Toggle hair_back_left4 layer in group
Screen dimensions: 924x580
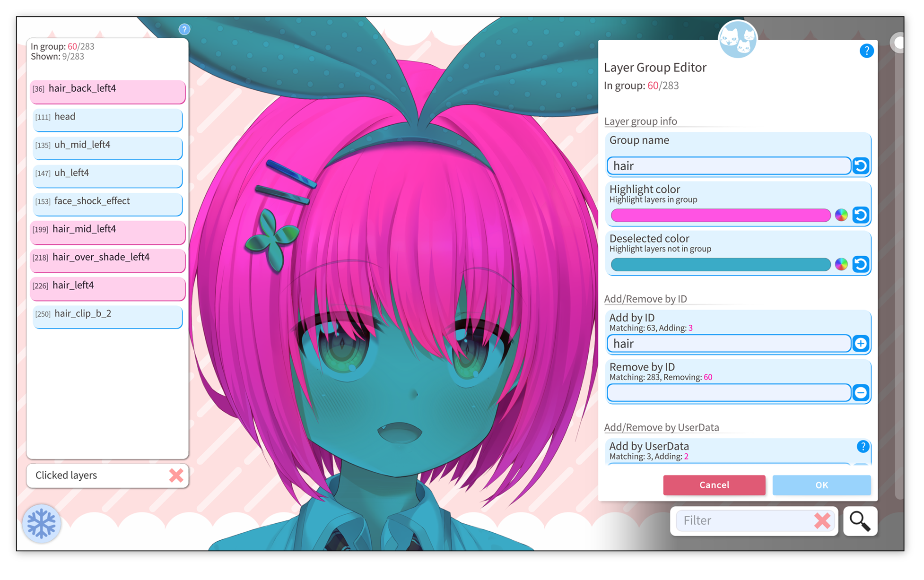pyautogui.click(x=108, y=91)
